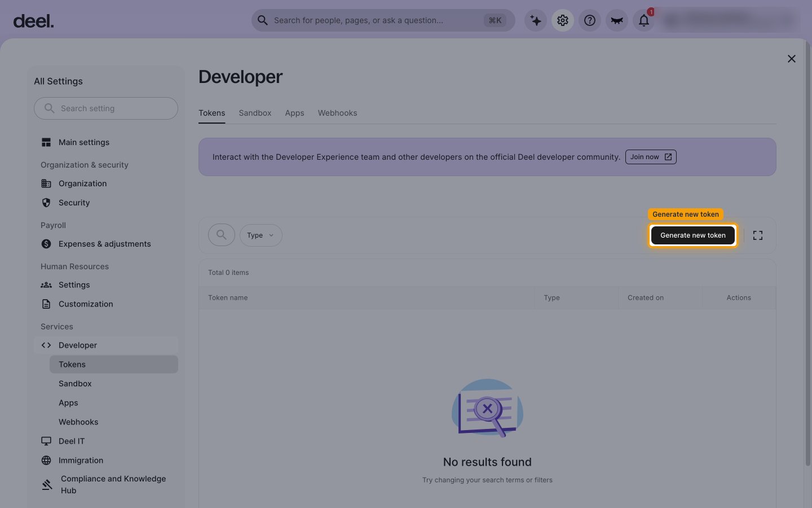Close the settings panel with X

click(x=791, y=59)
